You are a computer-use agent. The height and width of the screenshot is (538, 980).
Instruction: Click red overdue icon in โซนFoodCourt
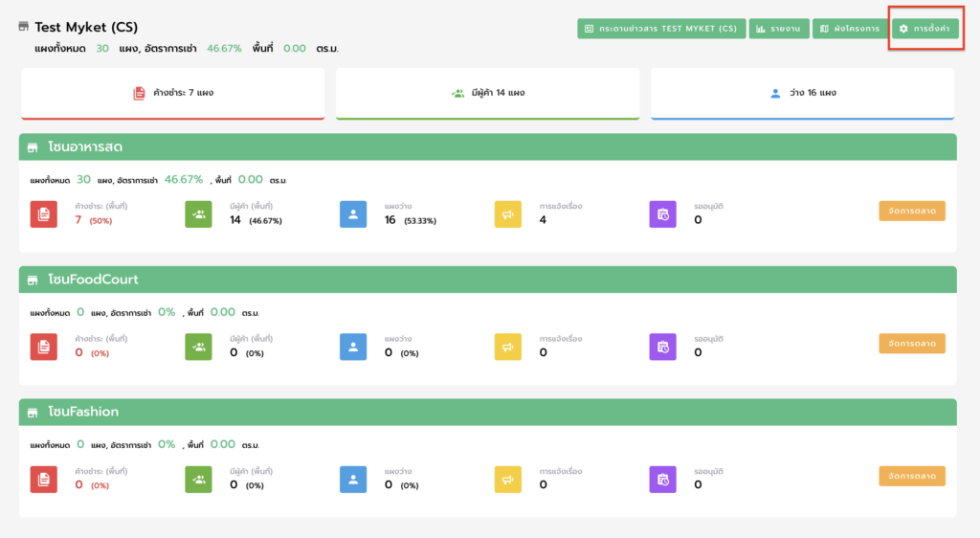[44, 347]
